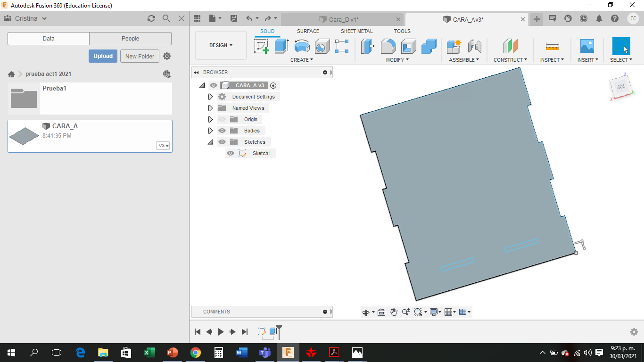Activate CARA_A v3 component radio button
The image size is (644, 362).
pyautogui.click(x=273, y=85)
